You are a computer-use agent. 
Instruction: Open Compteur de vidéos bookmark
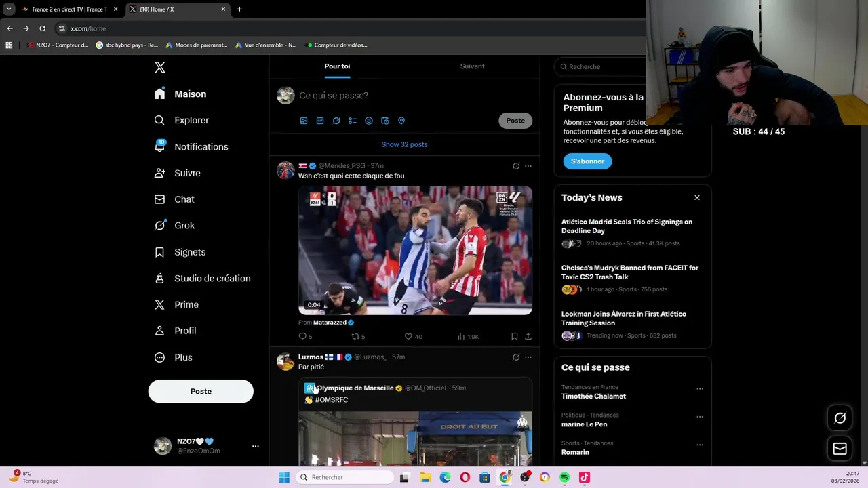337,45
